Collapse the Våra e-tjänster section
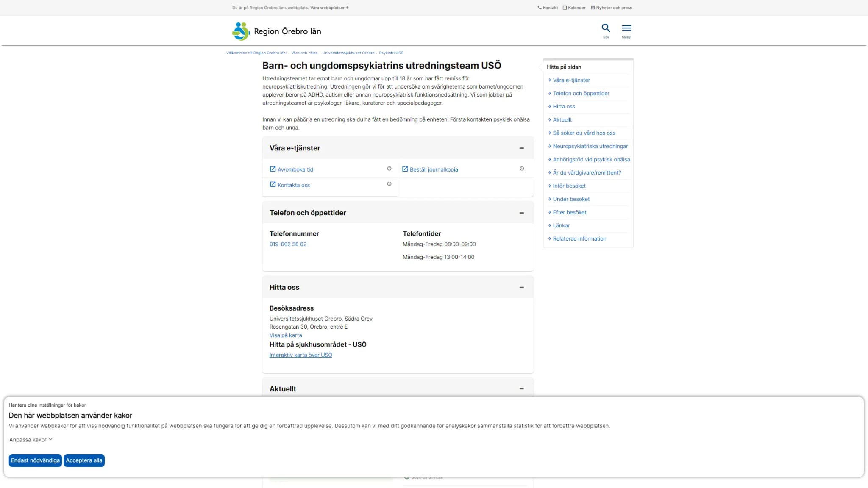The height and width of the screenshot is (488, 868). [x=521, y=148]
